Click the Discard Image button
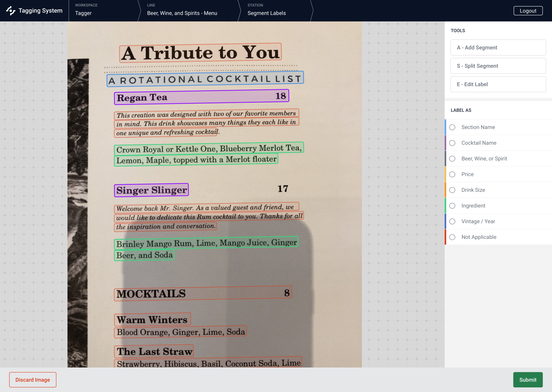The image size is (552, 392). 33,380
